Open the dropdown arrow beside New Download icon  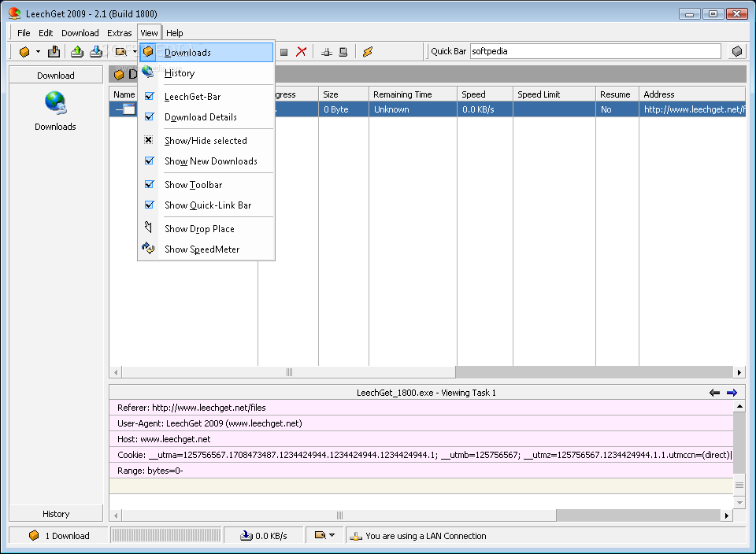pyautogui.click(x=38, y=52)
